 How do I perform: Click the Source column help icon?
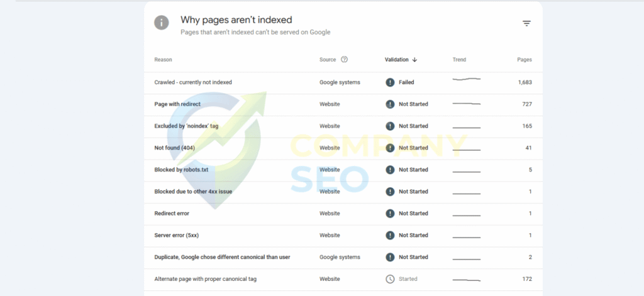point(344,60)
